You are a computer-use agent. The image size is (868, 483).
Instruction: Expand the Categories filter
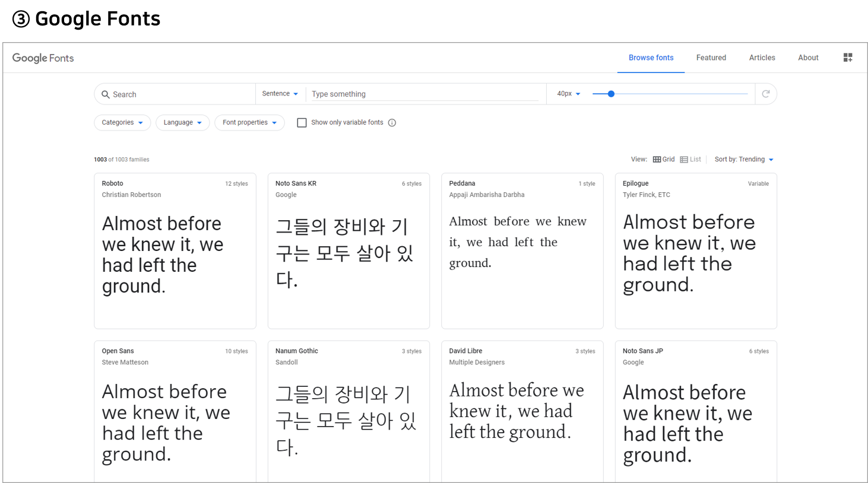(x=122, y=123)
